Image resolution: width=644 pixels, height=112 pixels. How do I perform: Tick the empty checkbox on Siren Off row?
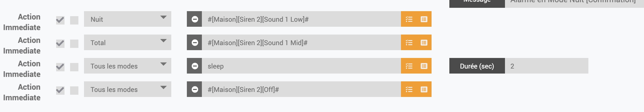tap(74, 90)
